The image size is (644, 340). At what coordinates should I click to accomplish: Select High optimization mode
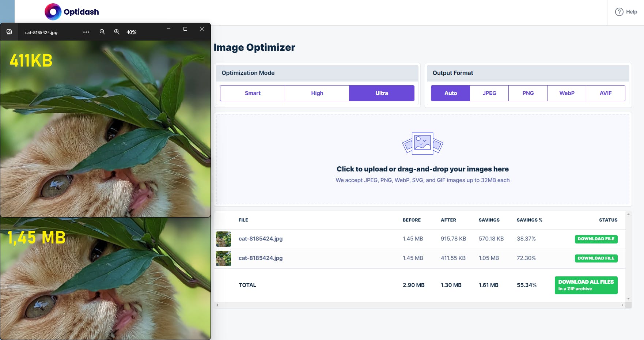pos(317,93)
